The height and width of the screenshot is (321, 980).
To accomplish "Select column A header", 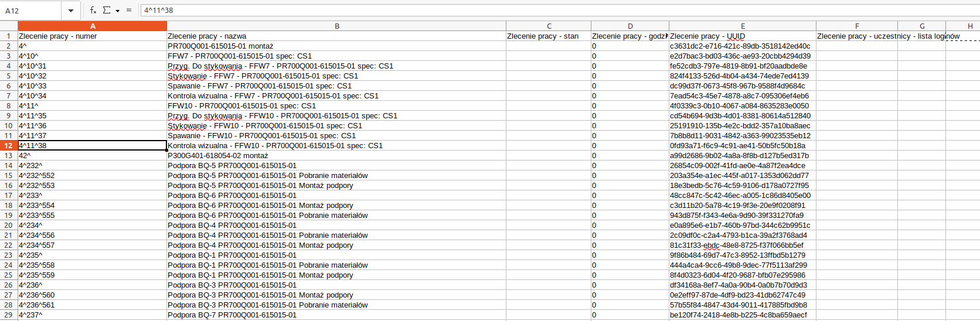I will (x=93, y=26).
